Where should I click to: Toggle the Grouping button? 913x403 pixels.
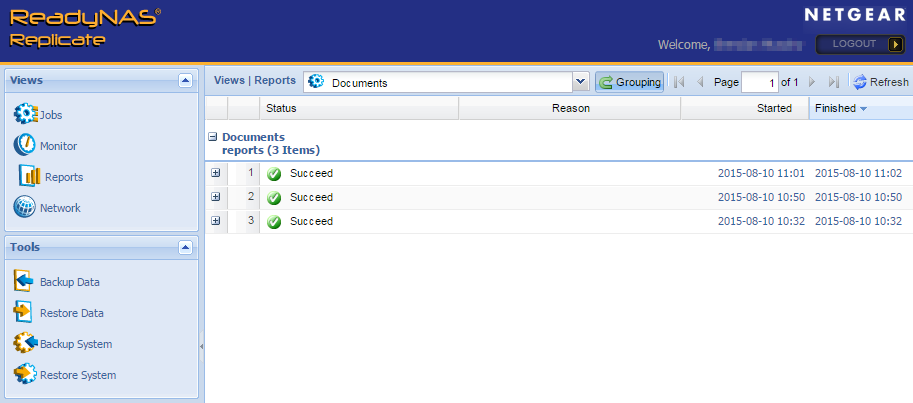click(x=629, y=82)
